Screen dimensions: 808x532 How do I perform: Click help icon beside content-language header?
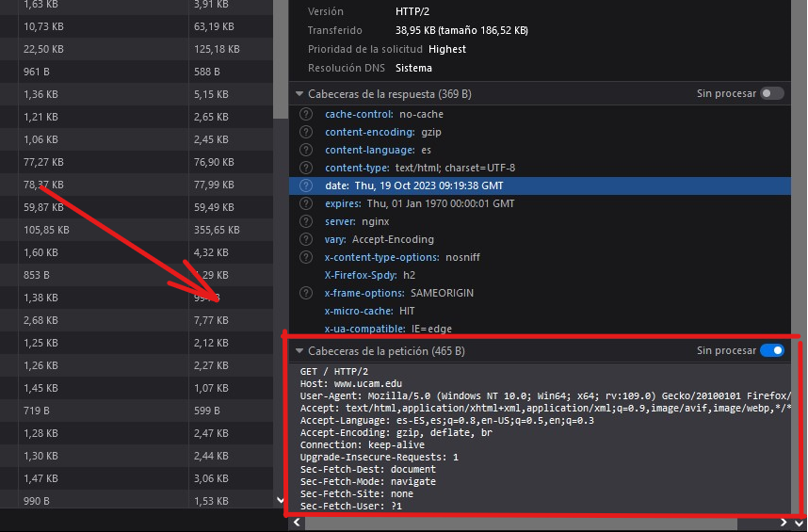point(306,150)
